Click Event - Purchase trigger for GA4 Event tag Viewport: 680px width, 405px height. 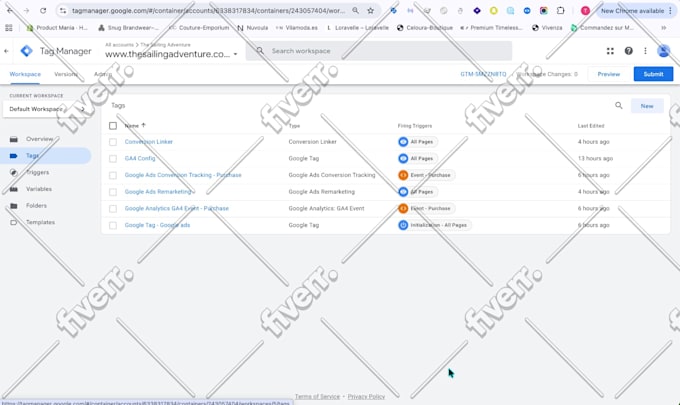pos(426,209)
